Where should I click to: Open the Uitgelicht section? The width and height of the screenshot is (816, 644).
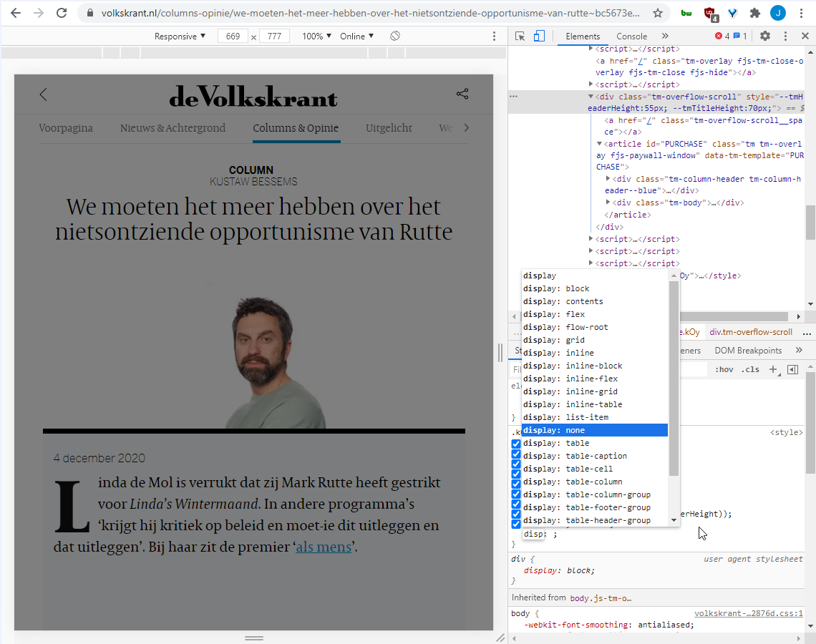(x=389, y=128)
